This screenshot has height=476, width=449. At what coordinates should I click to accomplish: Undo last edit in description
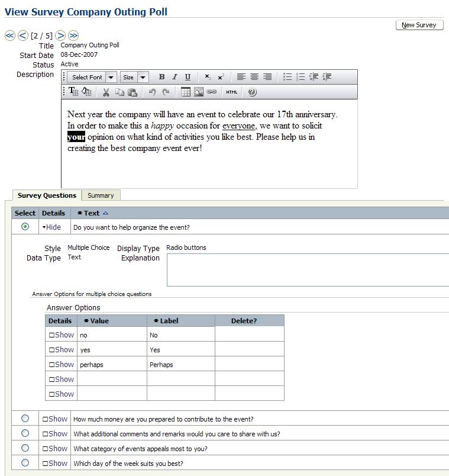click(152, 92)
